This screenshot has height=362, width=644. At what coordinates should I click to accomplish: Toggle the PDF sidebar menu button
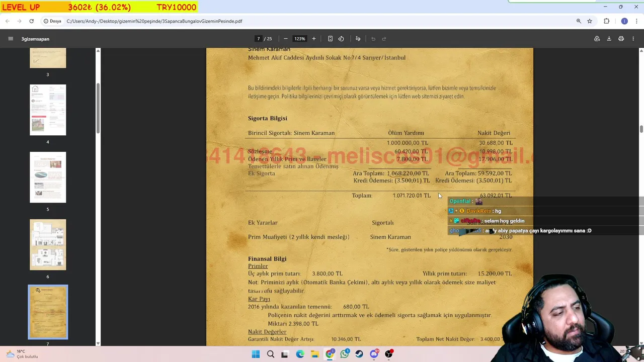(11, 39)
